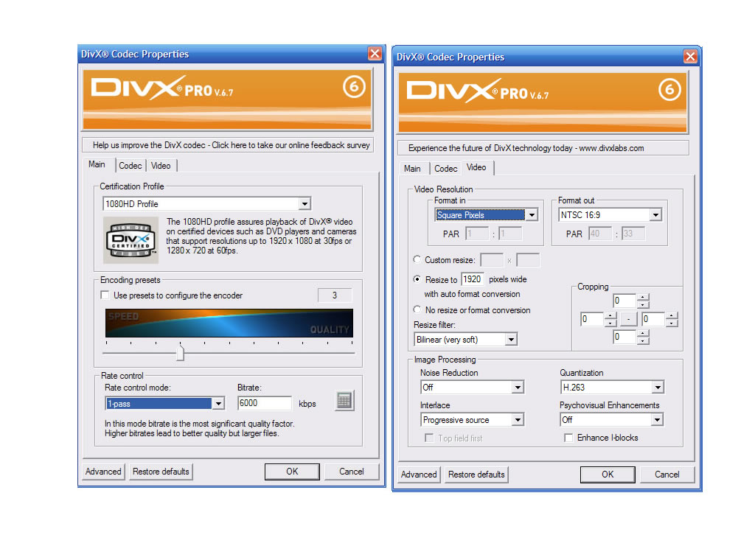The width and height of the screenshot is (755, 560).
Task: Increase the left cropping value
Action: pos(610,315)
